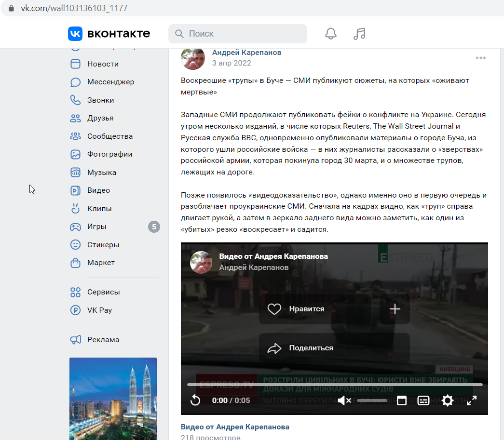Replay the video with the restart icon

point(195,400)
